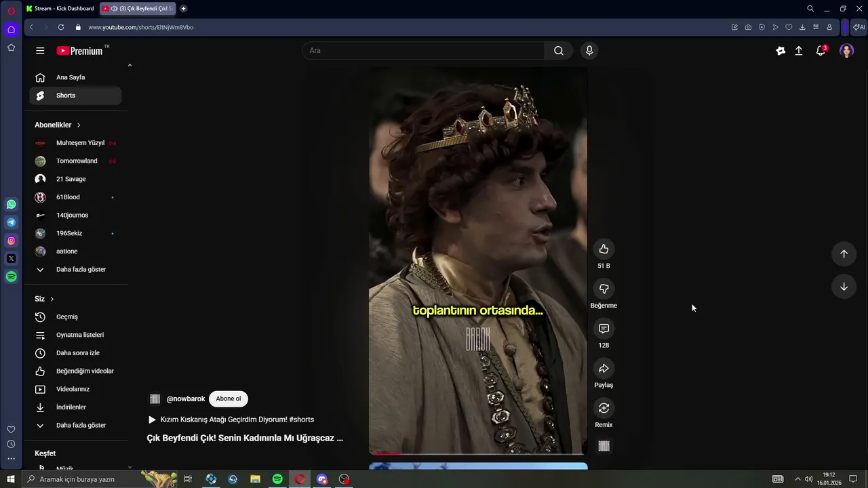
Task: Click the sound-wave audio icon below Remix
Action: pos(604,446)
